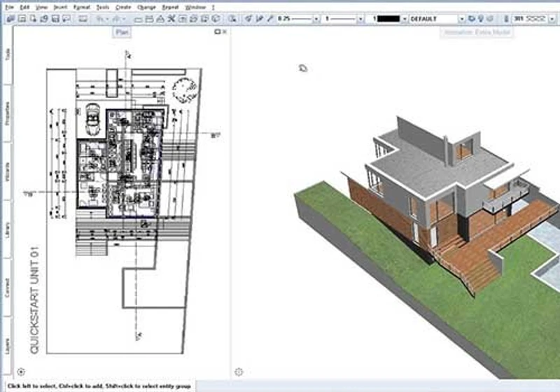The height and width of the screenshot is (392, 560).
Task: Open the 301 hatch pattern dropdown
Action: point(552,19)
